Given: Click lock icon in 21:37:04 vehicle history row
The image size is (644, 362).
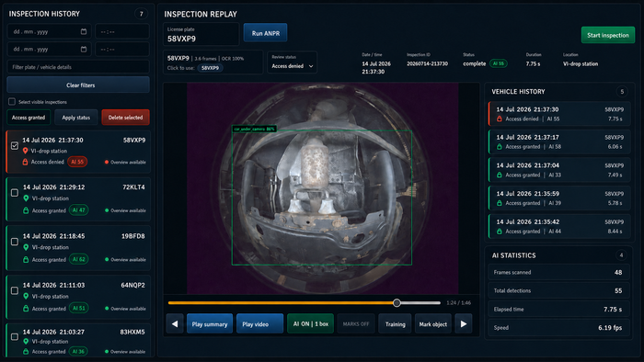Looking at the screenshot, I should 500,175.
